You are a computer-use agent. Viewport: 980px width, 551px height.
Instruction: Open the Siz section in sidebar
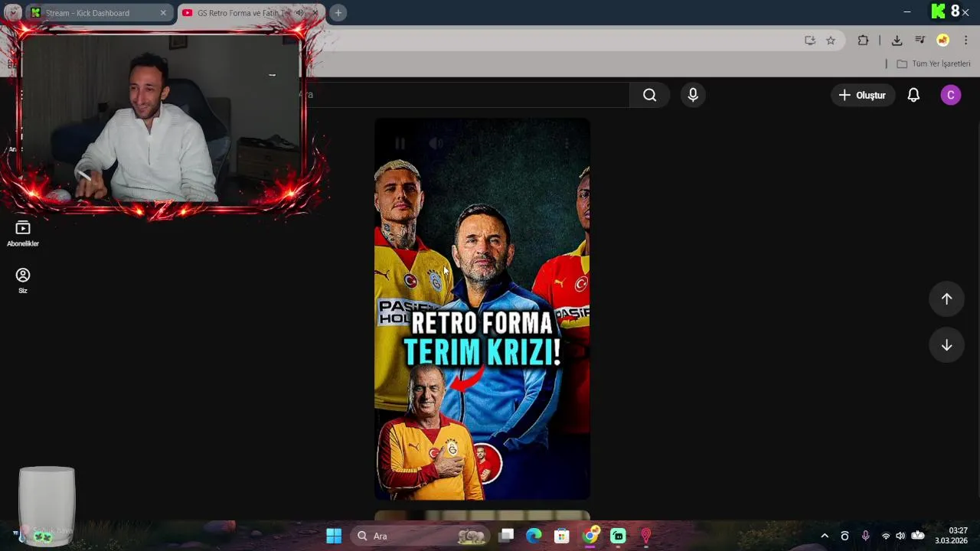[23, 281]
